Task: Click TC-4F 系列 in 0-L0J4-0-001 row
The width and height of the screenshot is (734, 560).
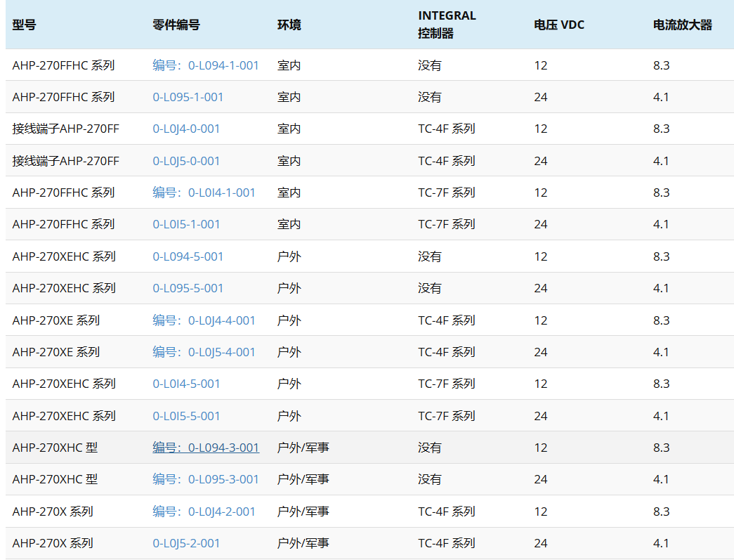Action: pos(447,129)
